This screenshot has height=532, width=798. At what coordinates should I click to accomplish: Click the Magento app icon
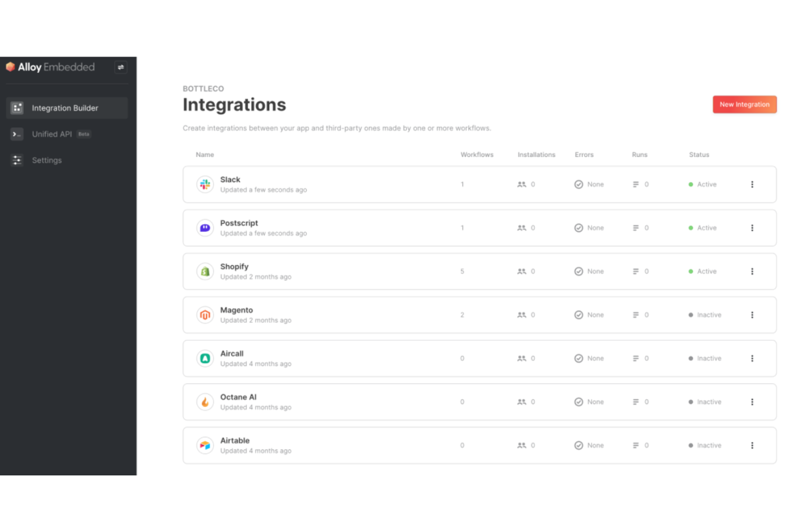[x=205, y=315]
